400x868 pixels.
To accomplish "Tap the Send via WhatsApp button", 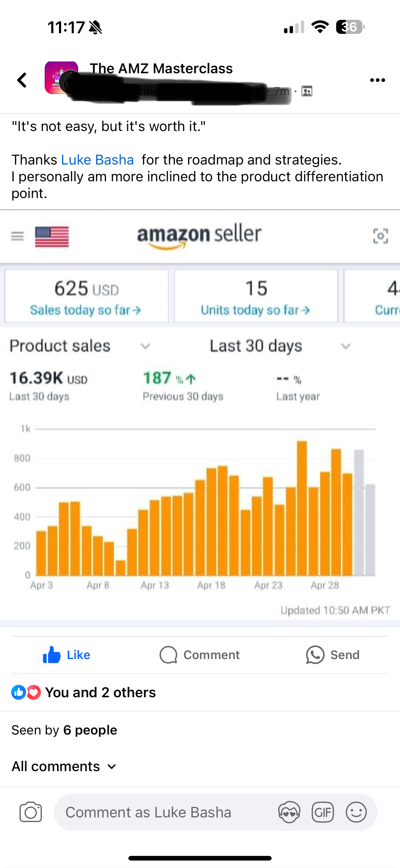I will (x=333, y=655).
